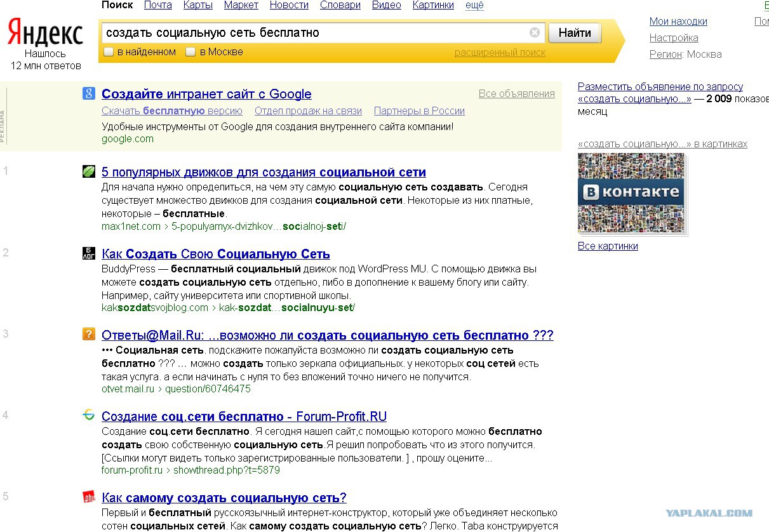Click the max1net.com result favicon
769x532 pixels.
(x=89, y=171)
